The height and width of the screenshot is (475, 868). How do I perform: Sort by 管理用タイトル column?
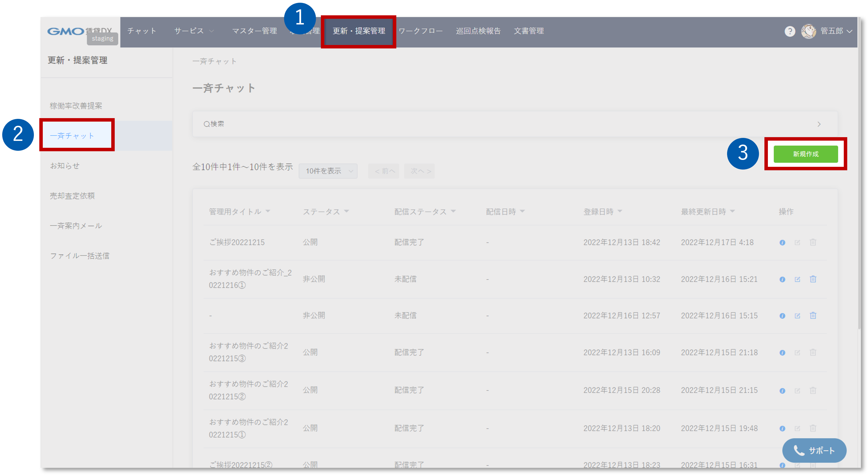click(239, 212)
